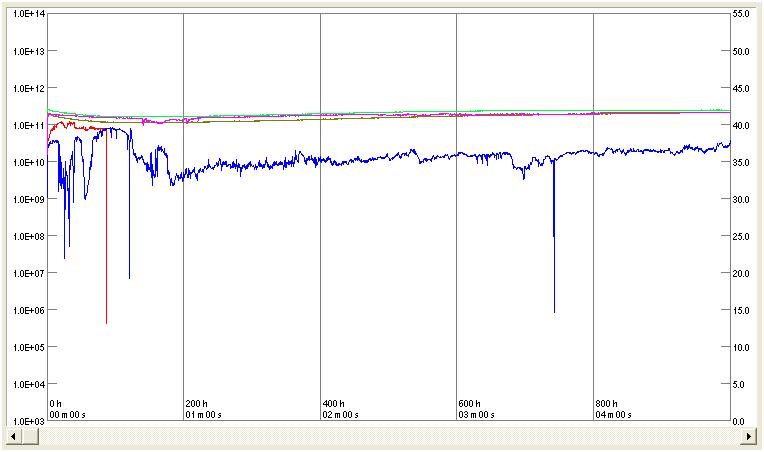Click the '200 h' time label
The image size is (764, 452).
click(x=196, y=404)
